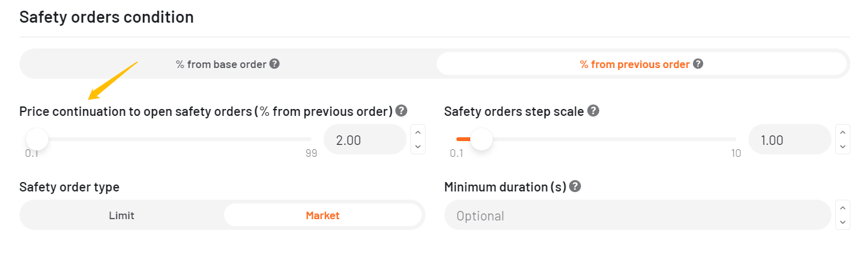Increase step scale value with up arrow

coord(843,132)
